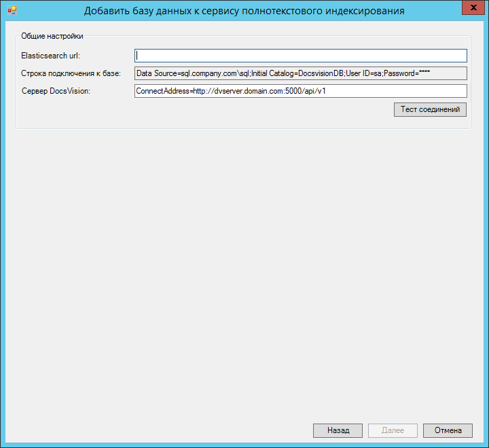Click the Строка подключения к базе label
This screenshot has width=489, height=448.
click(71, 73)
